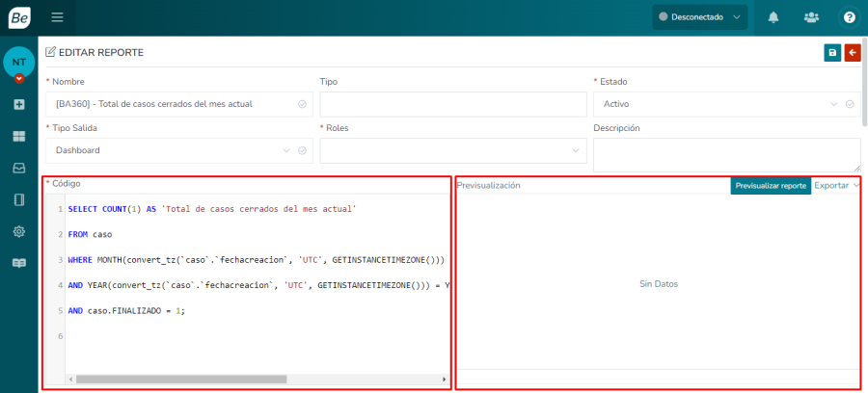Click the notifications bell icon

coord(773,17)
